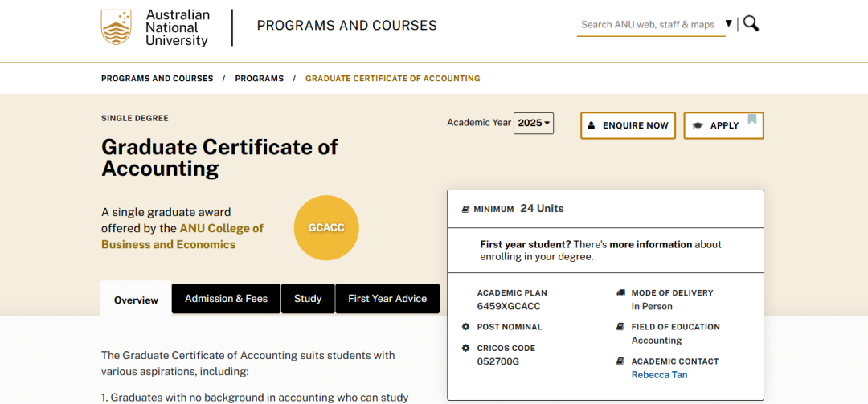
Task: Click the magnifying glass search icon
Action: [x=751, y=23]
